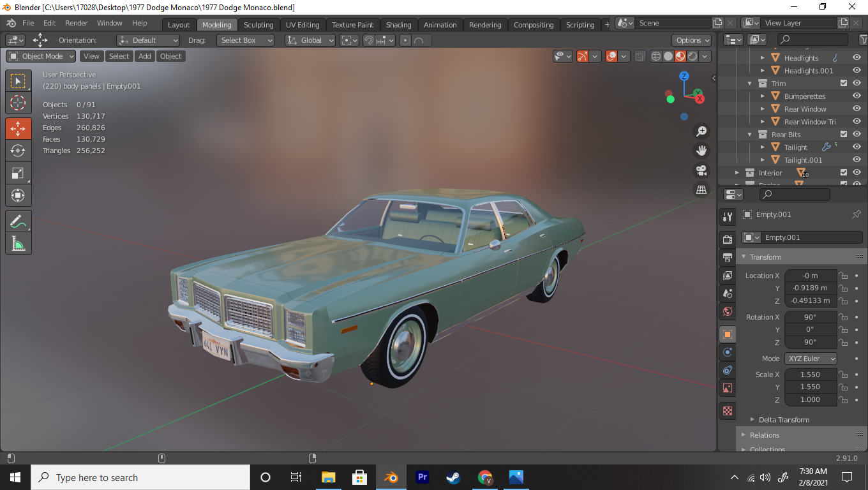This screenshot has height=490, width=868.
Task: Click the Windows Start button
Action: tap(15, 477)
